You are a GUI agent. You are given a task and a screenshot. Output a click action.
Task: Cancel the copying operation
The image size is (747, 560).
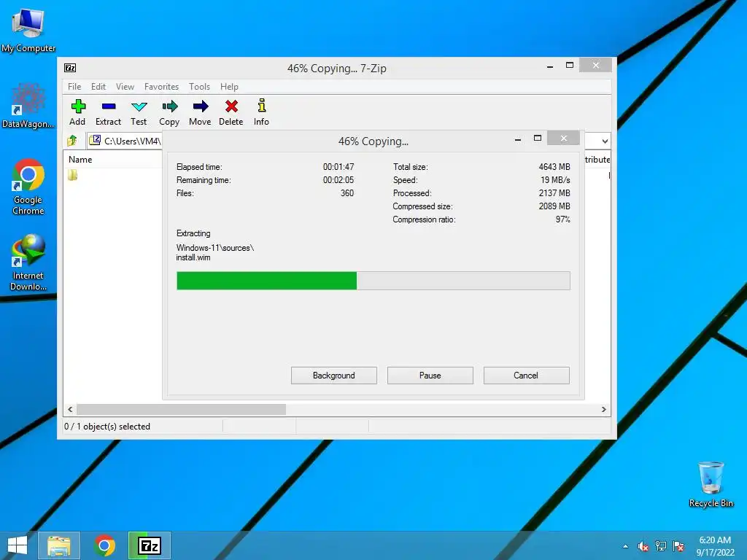[527, 376]
